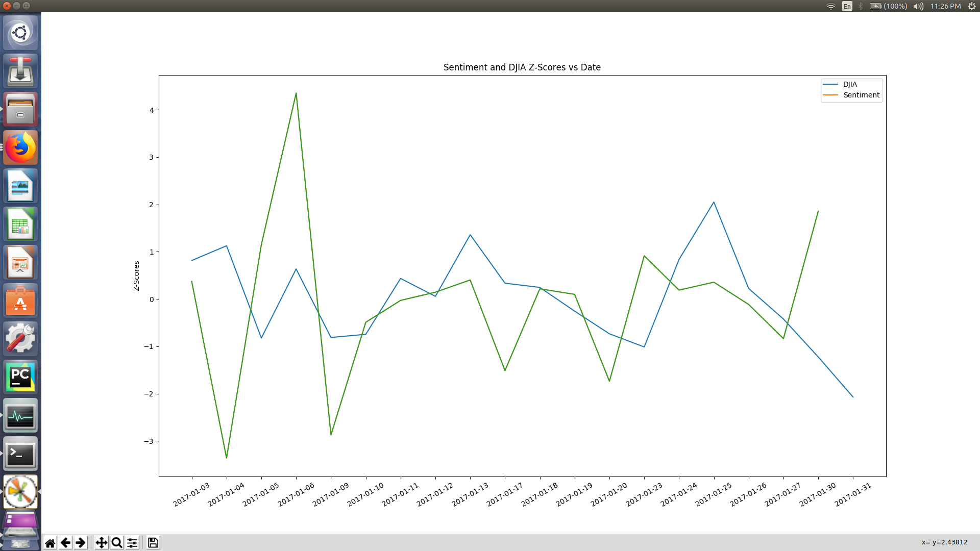Click the DJIA peak on 2017-01-25
Screen dimensions: 980x551
714,203
